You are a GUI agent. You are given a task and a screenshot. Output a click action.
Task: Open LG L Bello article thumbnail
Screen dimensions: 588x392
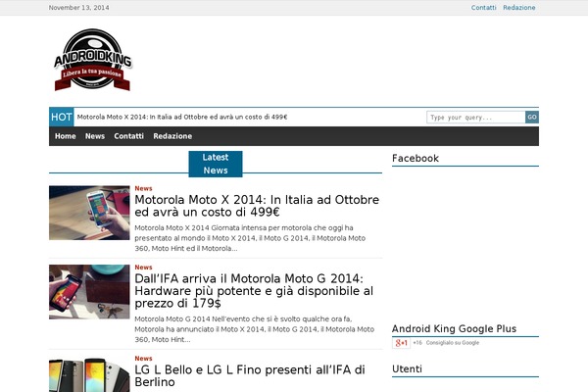coord(89,375)
